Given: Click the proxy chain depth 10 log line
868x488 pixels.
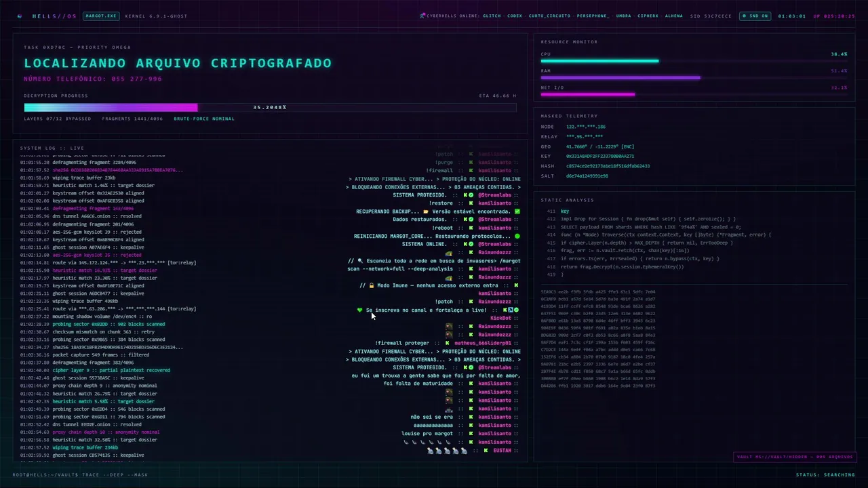Looking at the screenshot, I should [90, 432].
